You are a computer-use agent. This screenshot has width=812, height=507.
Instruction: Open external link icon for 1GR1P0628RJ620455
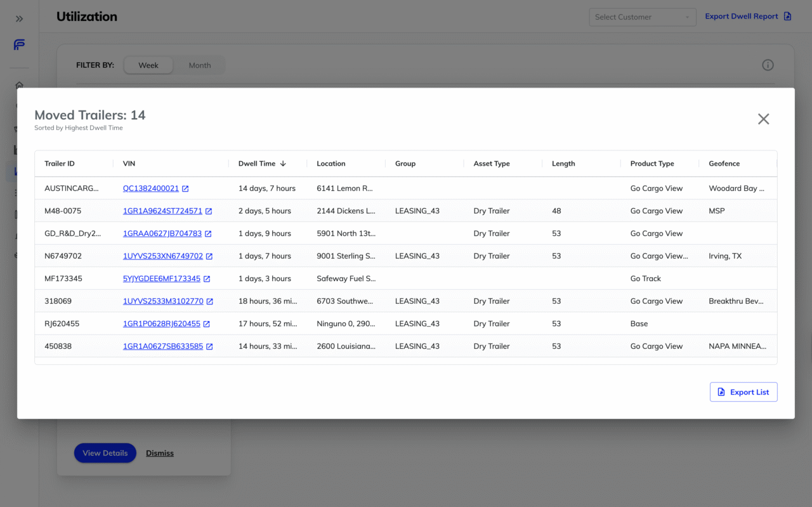(207, 324)
